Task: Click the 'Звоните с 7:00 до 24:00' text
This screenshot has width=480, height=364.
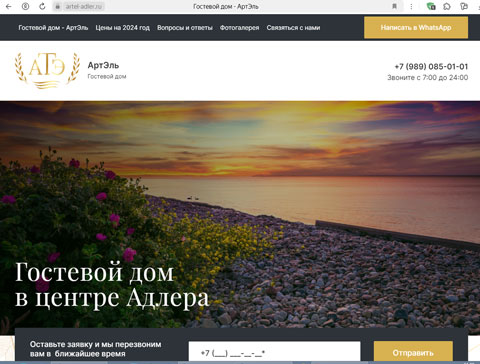Action: (428, 78)
